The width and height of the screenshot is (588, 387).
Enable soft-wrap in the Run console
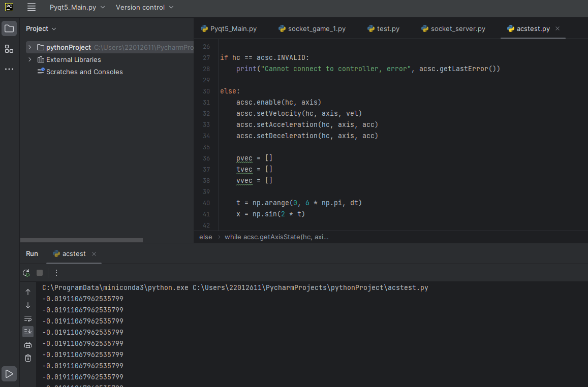click(x=28, y=318)
